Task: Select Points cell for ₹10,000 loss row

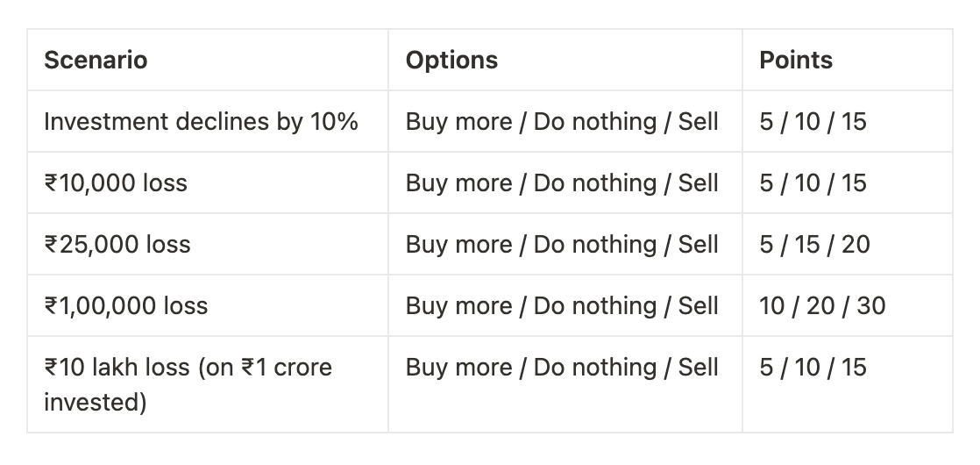Action: 813,183
